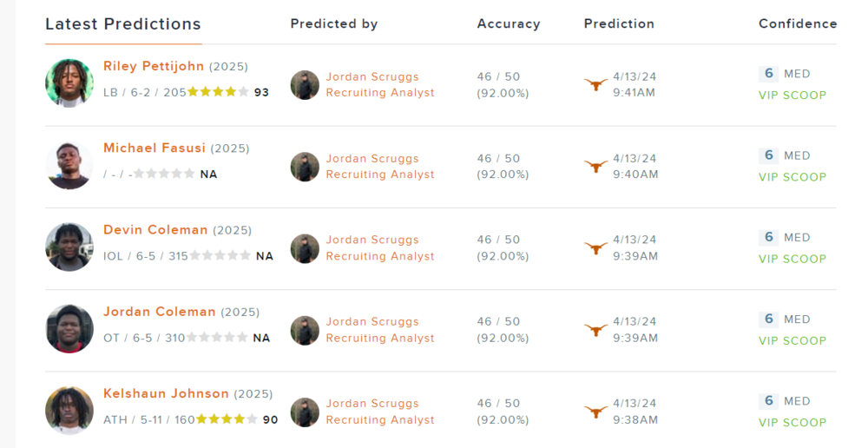The height and width of the screenshot is (448, 868).
Task: Open Riley Pettijohn's player profile link
Action: point(154,66)
